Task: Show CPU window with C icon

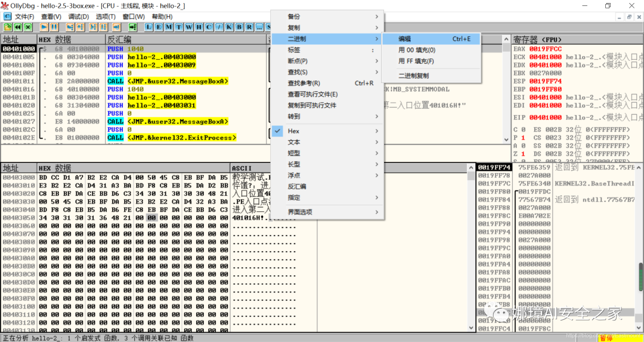Action: click(209, 27)
